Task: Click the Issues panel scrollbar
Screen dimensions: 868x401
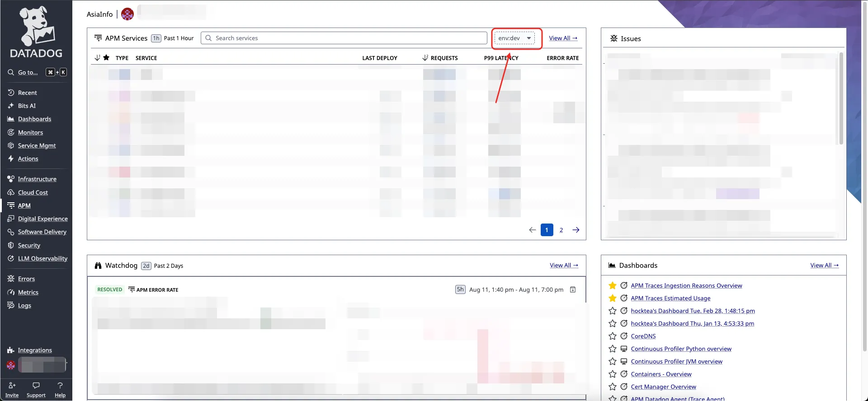Action: 841,99
